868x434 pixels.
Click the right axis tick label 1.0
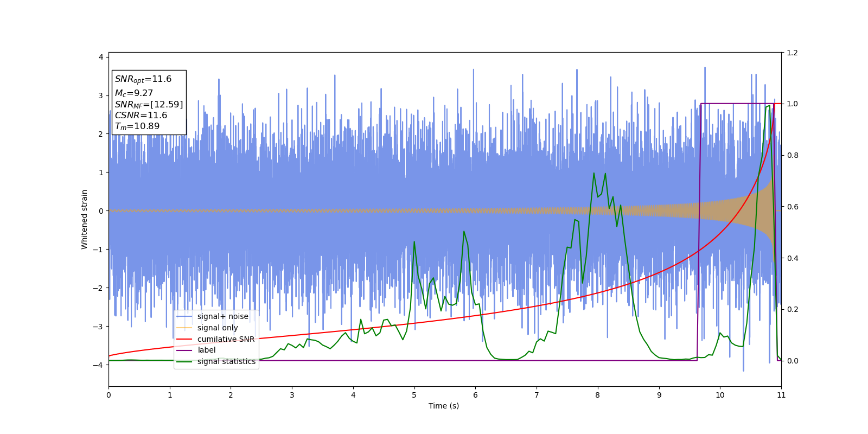coord(792,104)
